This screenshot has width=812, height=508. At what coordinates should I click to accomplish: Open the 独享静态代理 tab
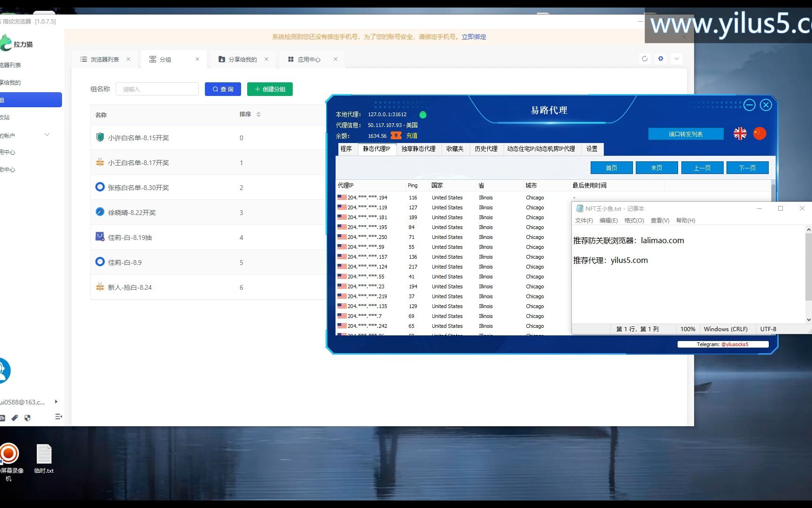(418, 149)
